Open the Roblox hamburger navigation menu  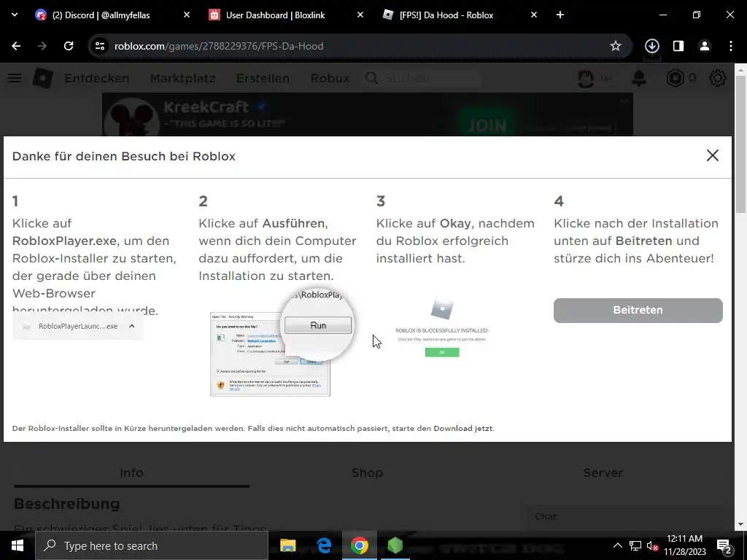tap(15, 78)
